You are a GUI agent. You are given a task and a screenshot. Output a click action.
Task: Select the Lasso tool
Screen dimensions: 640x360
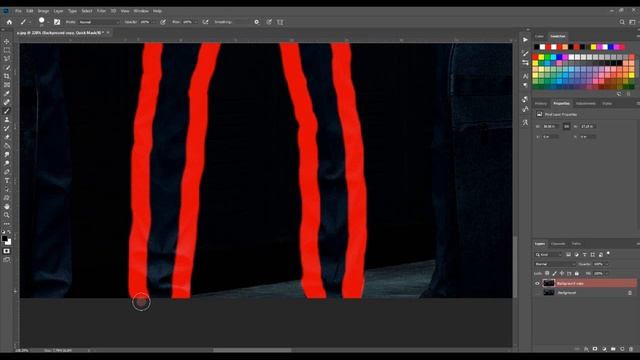click(7, 59)
